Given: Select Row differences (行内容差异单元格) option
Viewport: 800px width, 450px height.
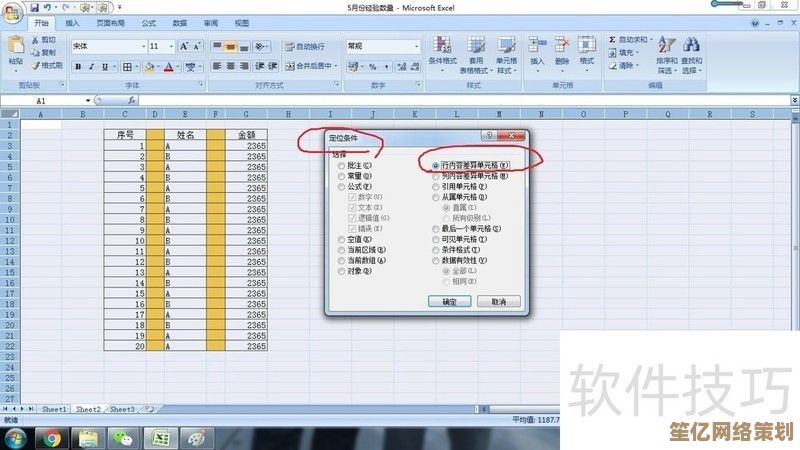Looking at the screenshot, I should tap(435, 166).
